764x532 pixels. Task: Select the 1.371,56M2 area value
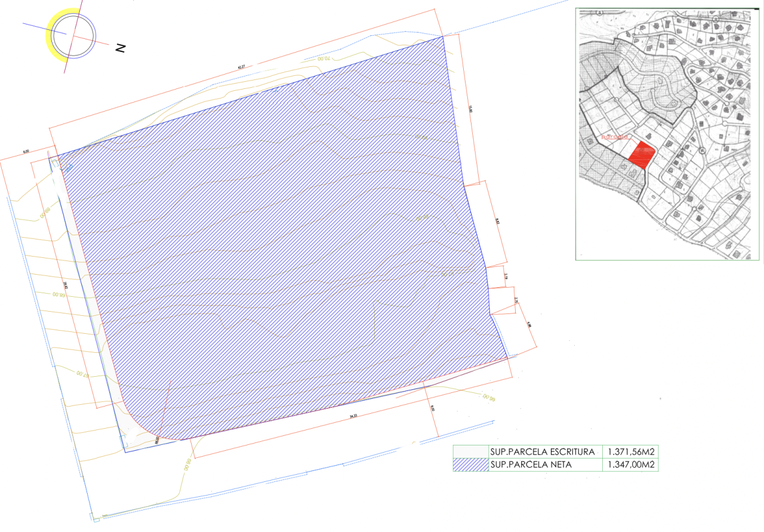pos(631,451)
